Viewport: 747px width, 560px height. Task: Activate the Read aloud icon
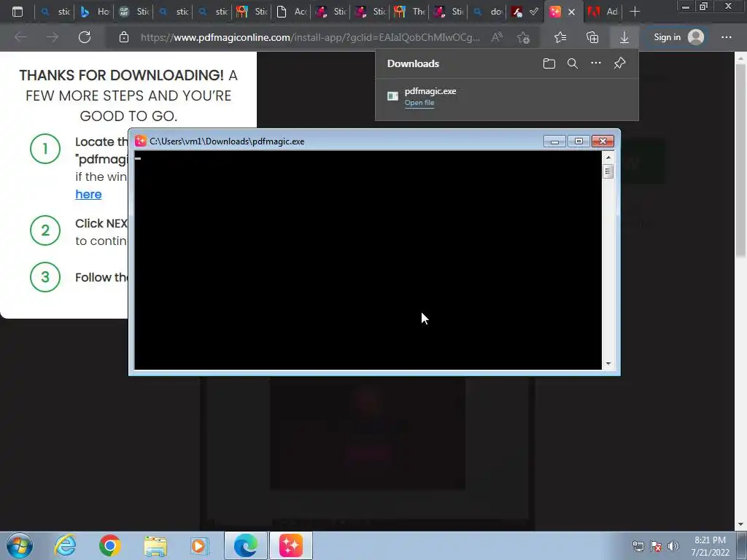click(x=497, y=37)
